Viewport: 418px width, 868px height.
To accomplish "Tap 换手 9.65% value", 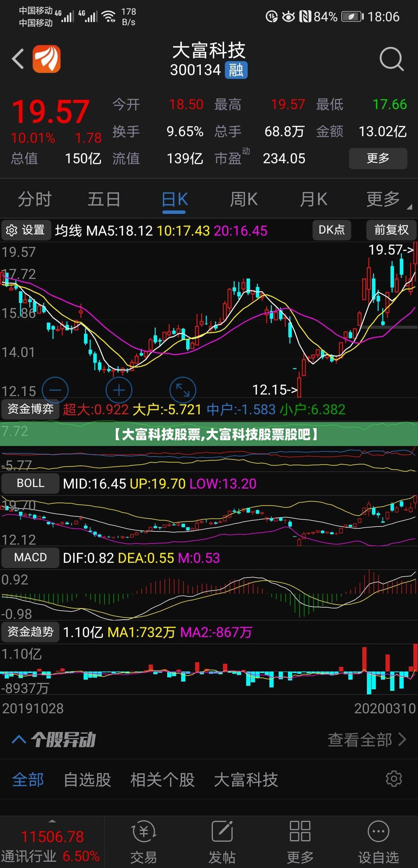I will click(x=185, y=132).
